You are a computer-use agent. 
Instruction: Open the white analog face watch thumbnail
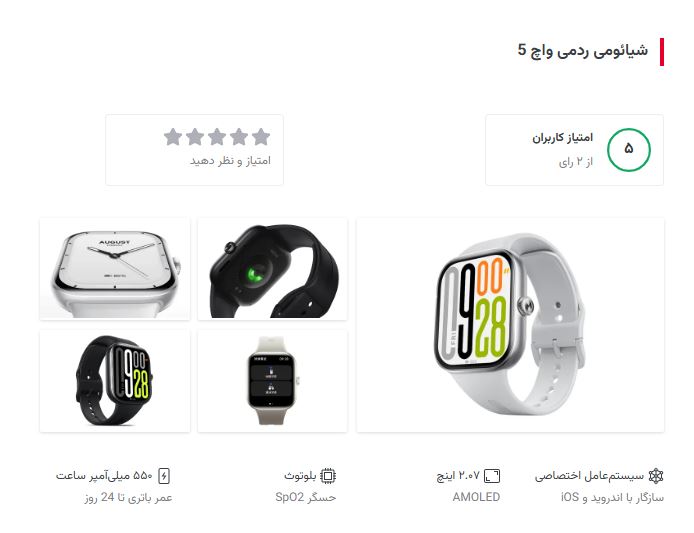coord(115,269)
